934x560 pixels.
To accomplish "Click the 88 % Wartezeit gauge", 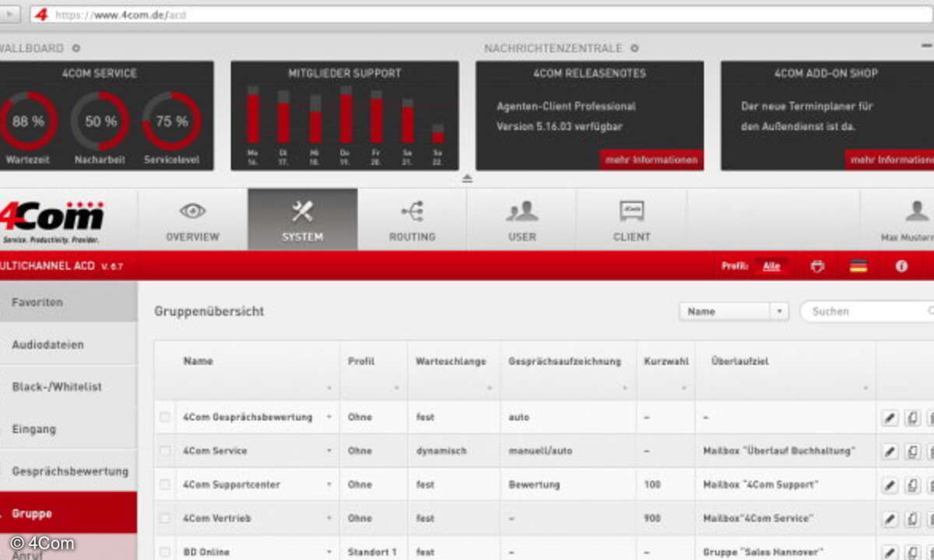I will pyautogui.click(x=29, y=121).
